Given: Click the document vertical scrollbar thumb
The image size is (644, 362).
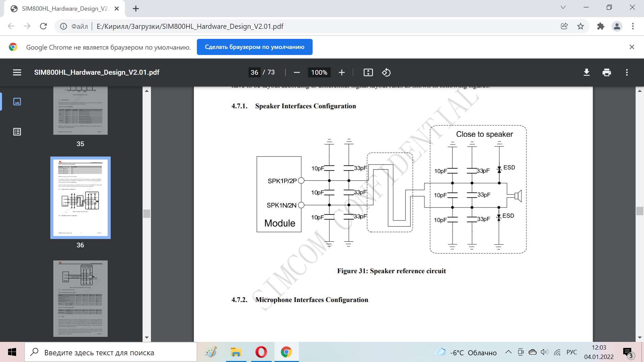Looking at the screenshot, I should (x=640, y=211).
